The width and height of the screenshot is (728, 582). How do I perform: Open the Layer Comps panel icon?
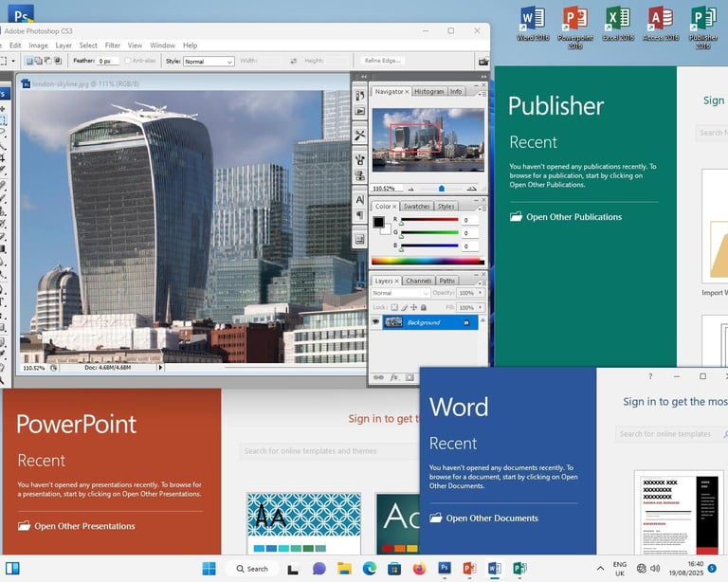[360, 240]
